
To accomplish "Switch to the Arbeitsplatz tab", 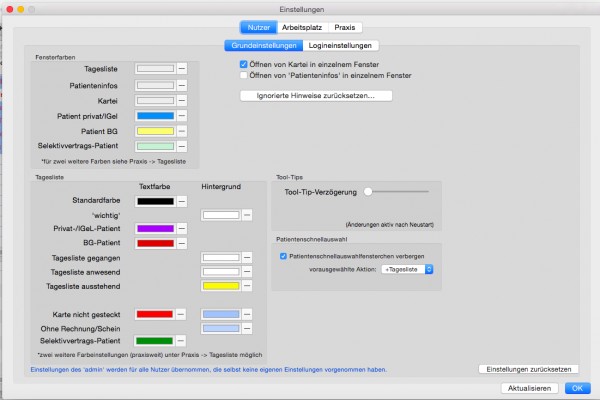I will pos(302,28).
